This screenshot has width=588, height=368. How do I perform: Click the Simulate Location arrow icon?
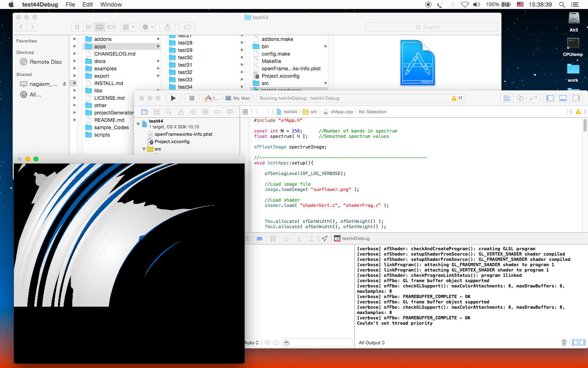[324, 238]
